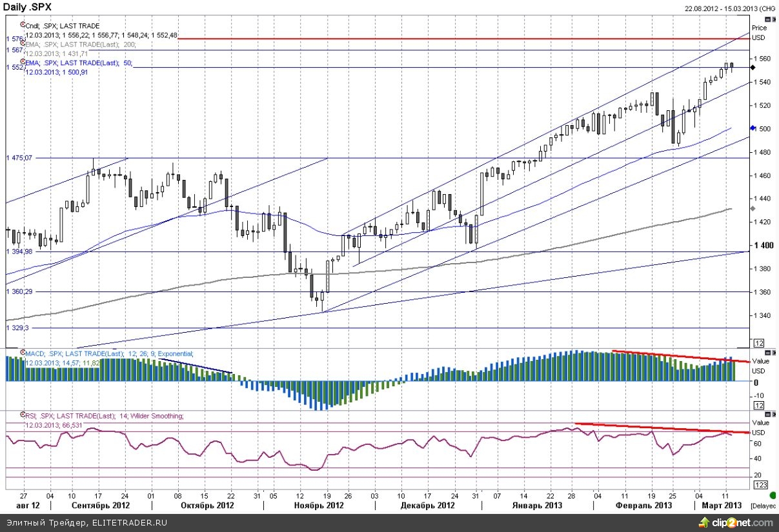This screenshot has width=779, height=532.
Task: Click the EMA 200 legend marker icon
Action: point(23,43)
